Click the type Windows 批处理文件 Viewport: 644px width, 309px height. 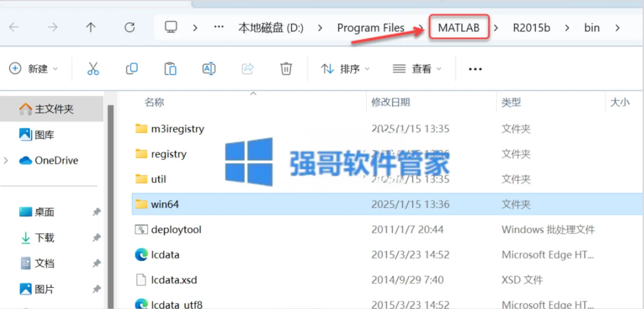point(548,230)
